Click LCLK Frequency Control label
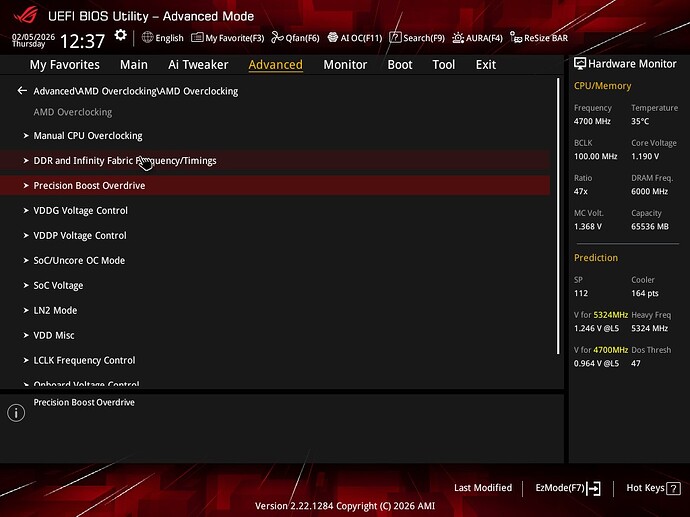Screen dimensions: 690x517 (84, 360)
